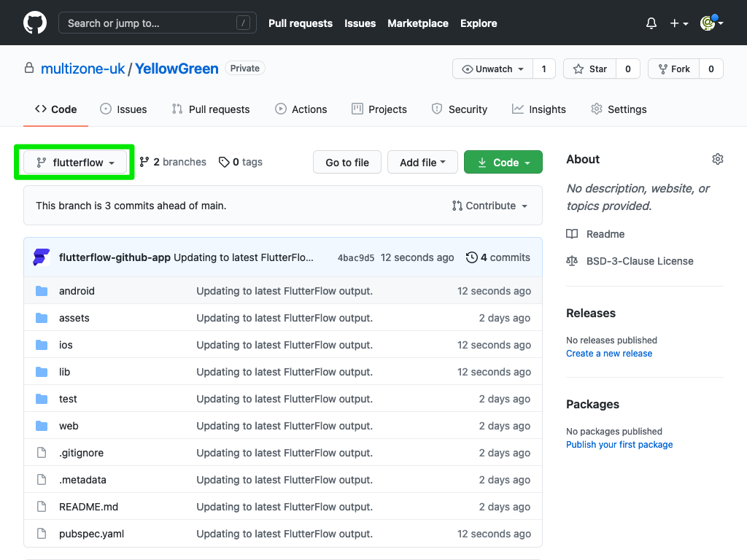Switch to repository Pull requests tab
Image resolution: width=747 pixels, height=560 pixels.
point(211,109)
